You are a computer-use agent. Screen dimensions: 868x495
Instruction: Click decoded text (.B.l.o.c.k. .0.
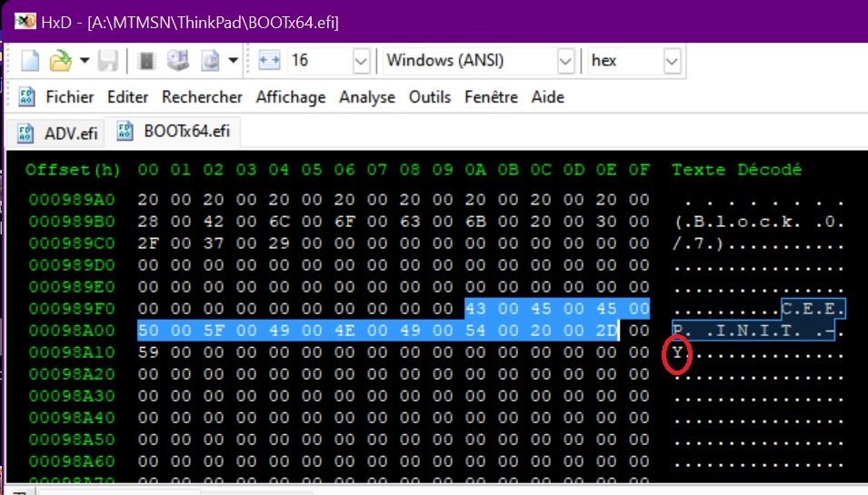pos(758,223)
